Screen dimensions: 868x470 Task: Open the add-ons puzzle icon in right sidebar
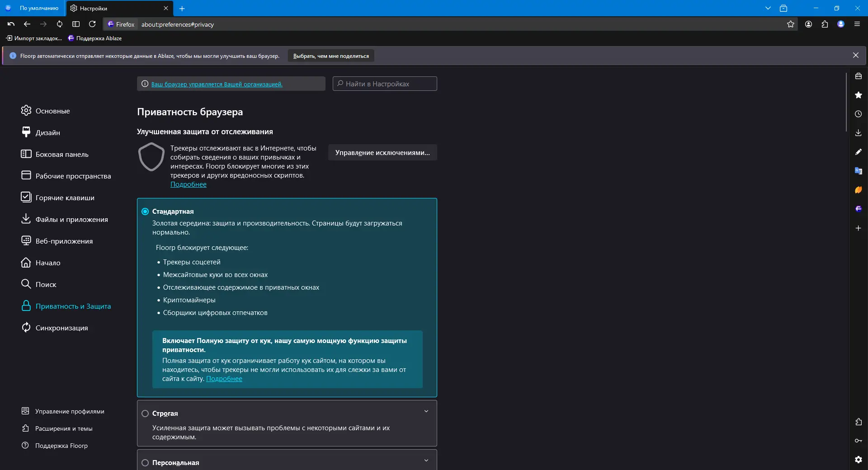pyautogui.click(x=859, y=422)
